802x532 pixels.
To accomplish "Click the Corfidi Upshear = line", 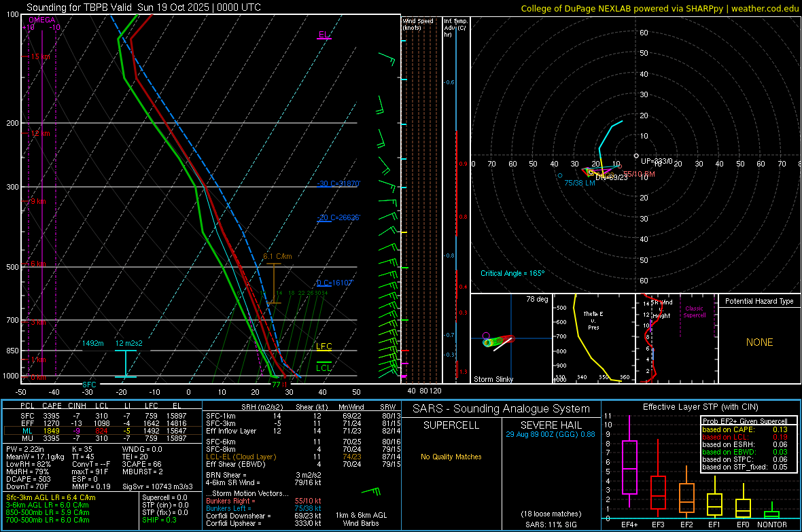I will tap(264, 522).
